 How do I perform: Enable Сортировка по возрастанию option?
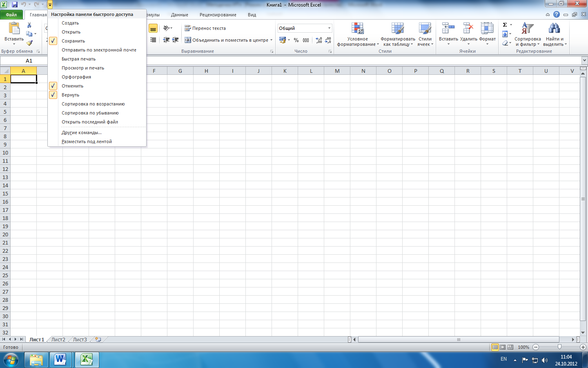[97, 104]
